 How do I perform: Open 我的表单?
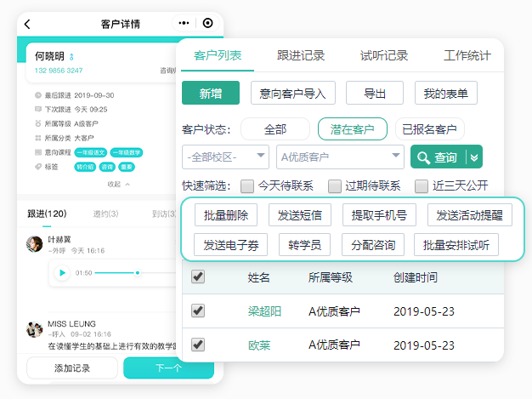click(x=446, y=93)
